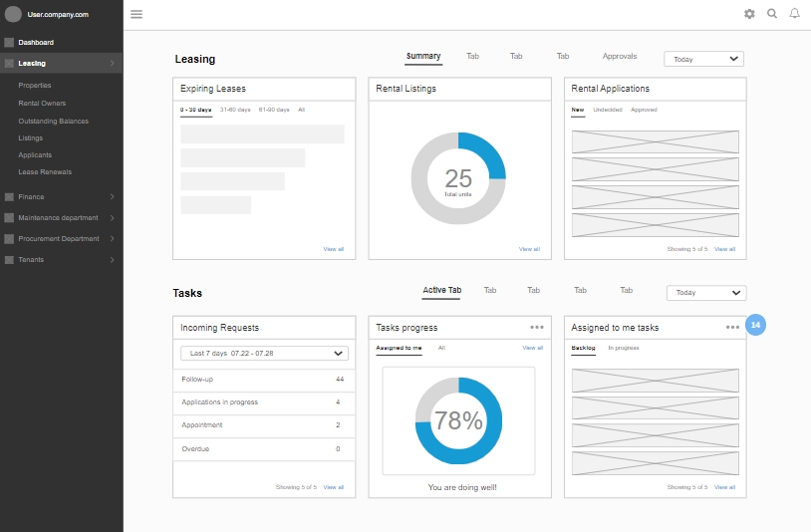Open the hamburger menu icon

coord(136,14)
